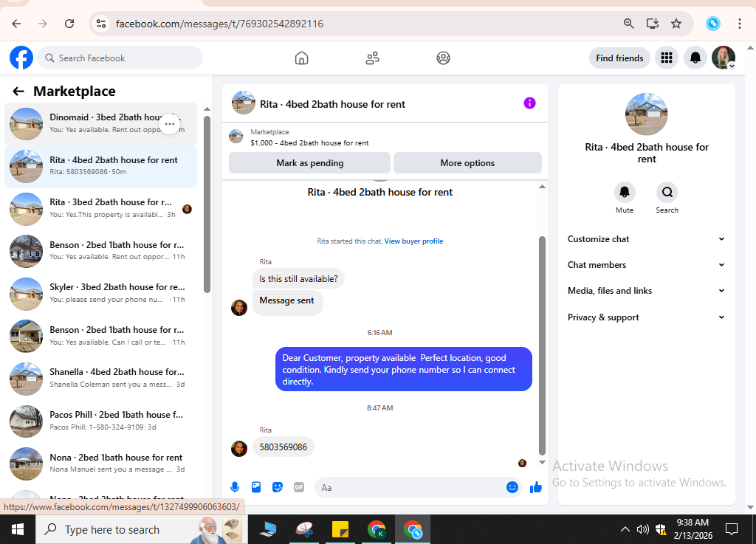
Task: Expand the Customize chat section
Action: [x=646, y=239]
